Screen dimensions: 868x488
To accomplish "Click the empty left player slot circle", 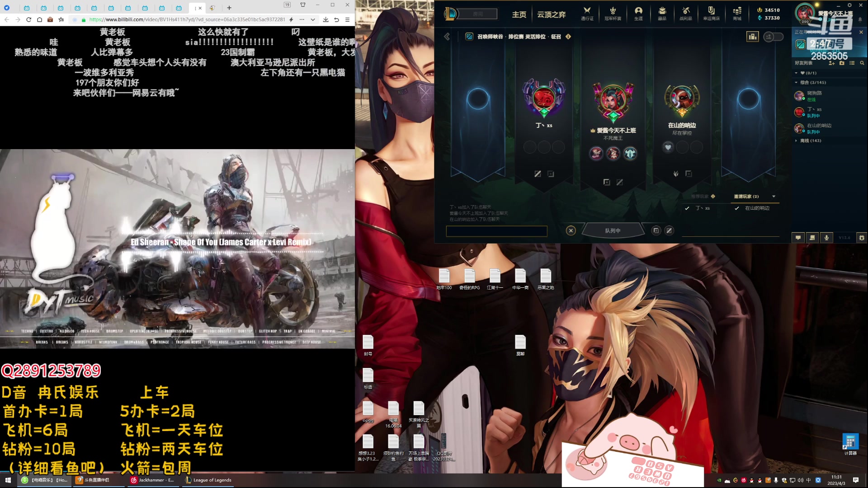I will pos(478,99).
